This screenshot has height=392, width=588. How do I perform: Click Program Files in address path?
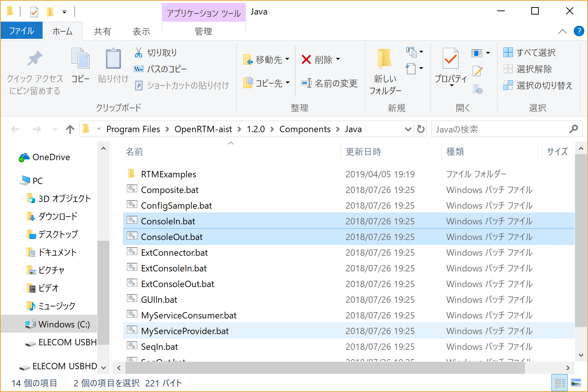point(133,129)
